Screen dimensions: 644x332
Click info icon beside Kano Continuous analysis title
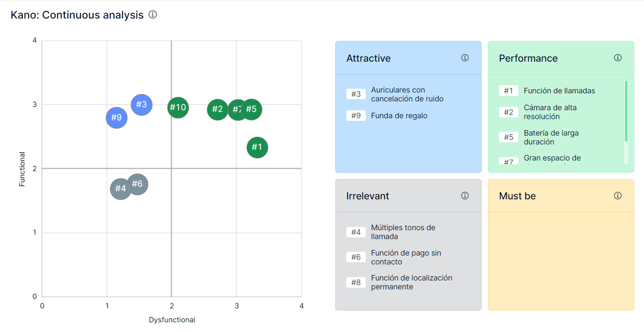coord(153,15)
